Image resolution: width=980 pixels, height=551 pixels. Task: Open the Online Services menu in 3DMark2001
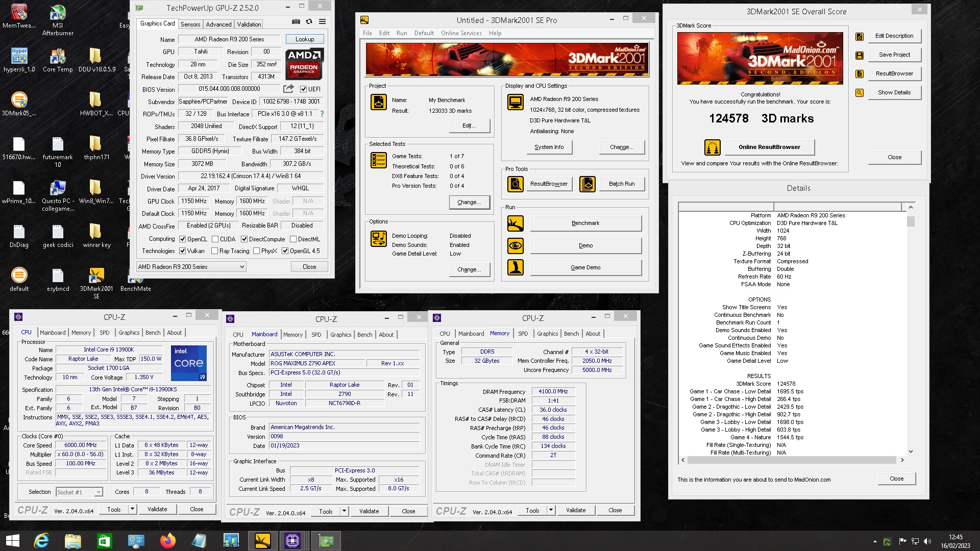coord(461,33)
